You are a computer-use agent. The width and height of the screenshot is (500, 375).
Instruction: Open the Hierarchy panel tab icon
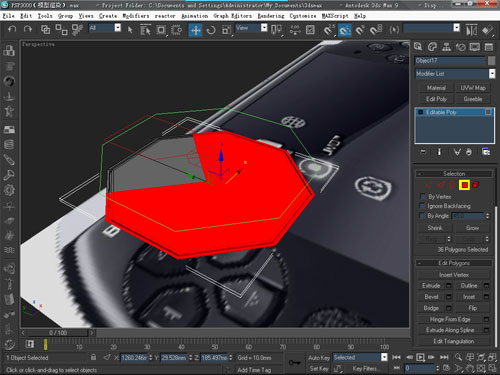point(446,47)
